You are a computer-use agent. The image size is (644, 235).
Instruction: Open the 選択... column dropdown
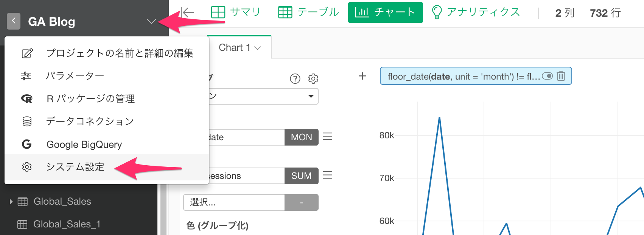pos(234,202)
